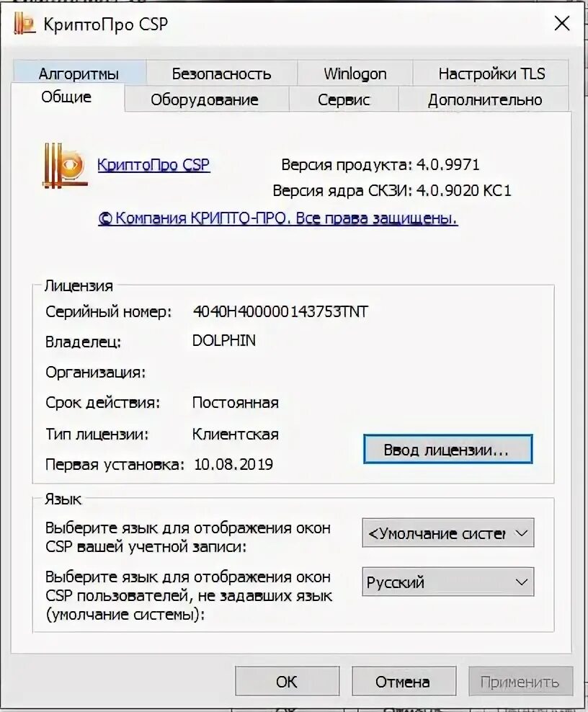588x712 pixels.
Task: Switch to the Сервис tab
Action: tap(344, 99)
